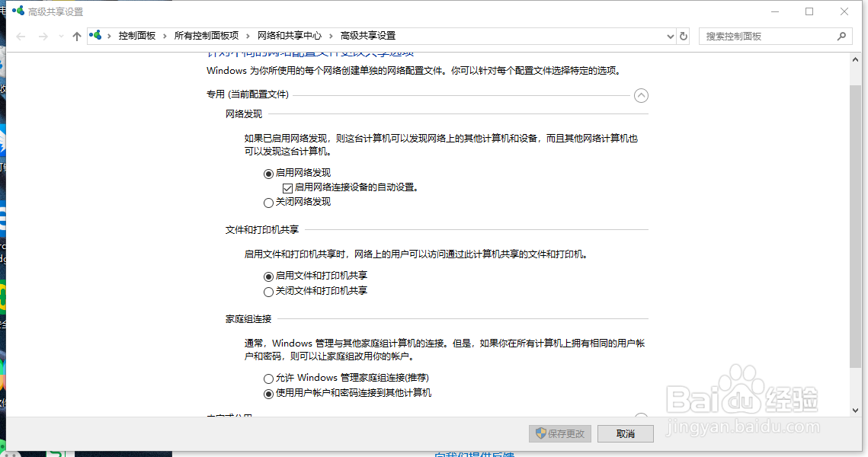868x457 pixels.
Task: Click the scrollbar down arrow
Action: tap(855, 411)
